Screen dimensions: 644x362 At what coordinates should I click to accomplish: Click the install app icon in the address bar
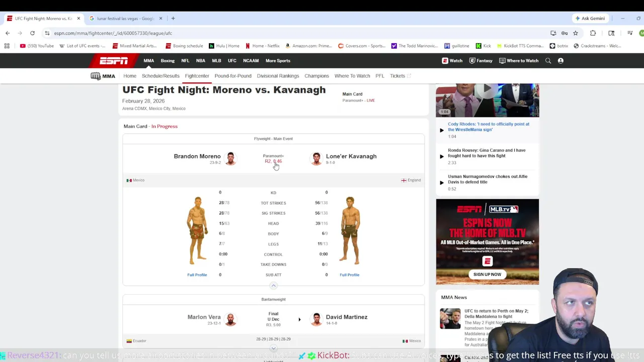[553, 33]
